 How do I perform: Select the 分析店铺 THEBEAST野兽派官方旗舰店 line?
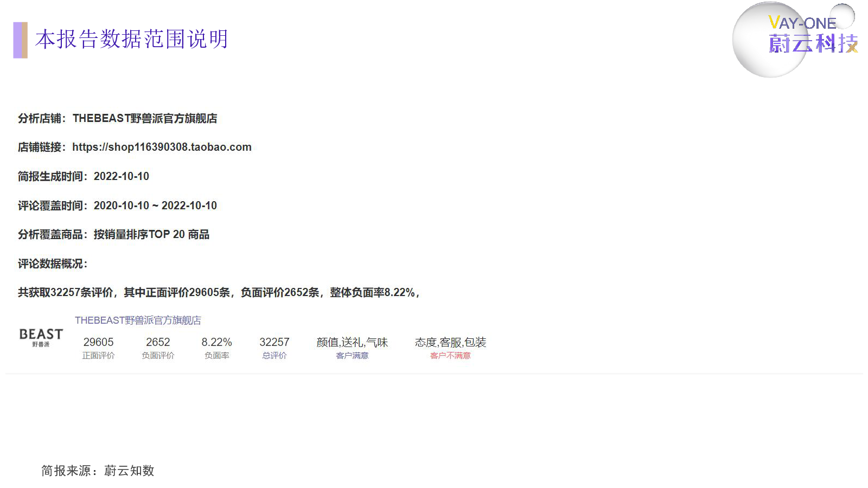tap(118, 118)
